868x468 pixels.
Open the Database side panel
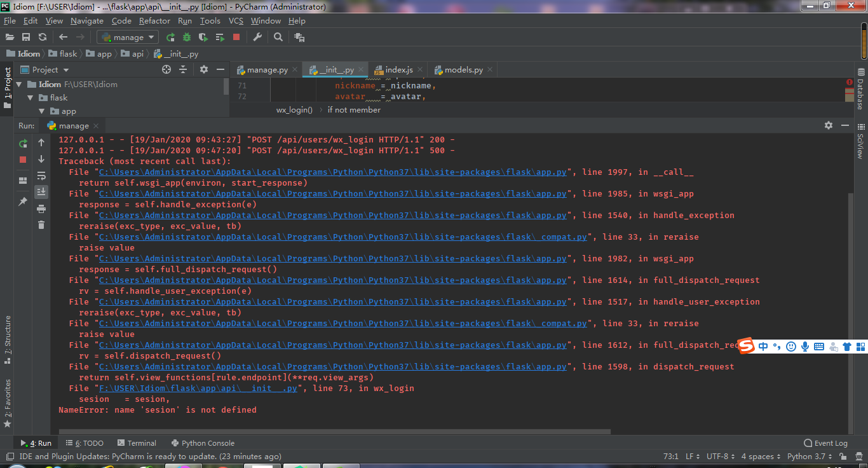[x=861, y=90]
